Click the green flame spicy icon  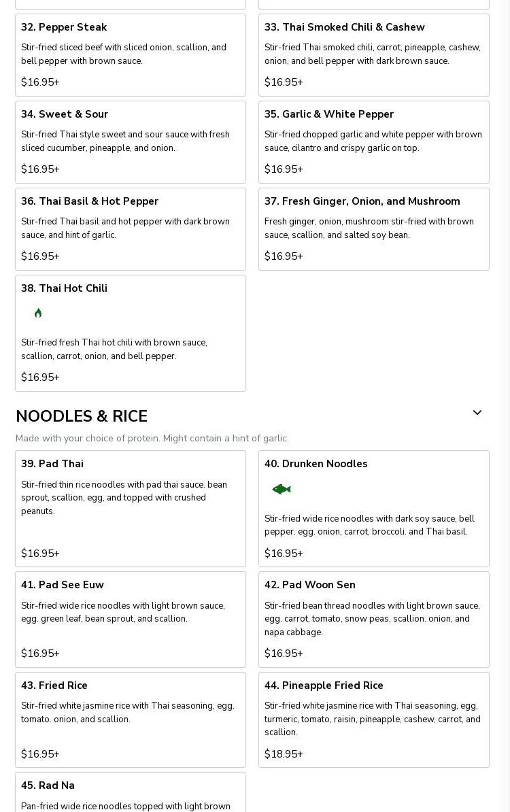[x=38, y=313]
